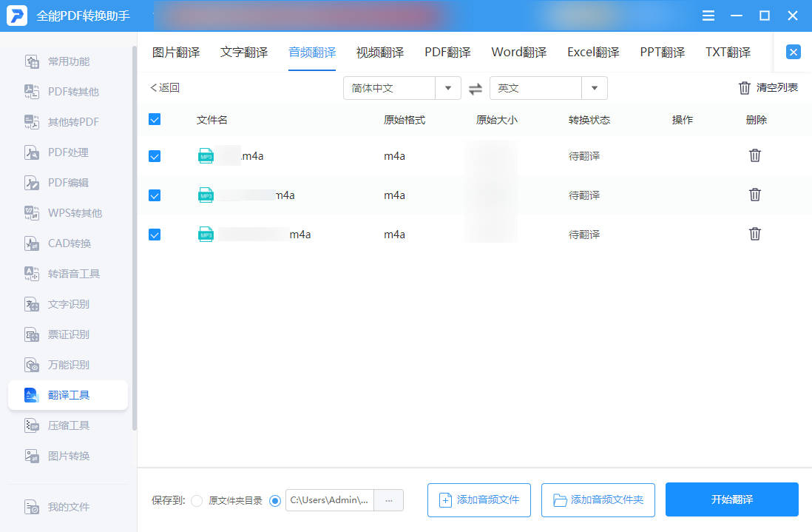The height and width of the screenshot is (532, 812).
Task: Toggle the select-all checkbox in header
Action: coord(155,120)
